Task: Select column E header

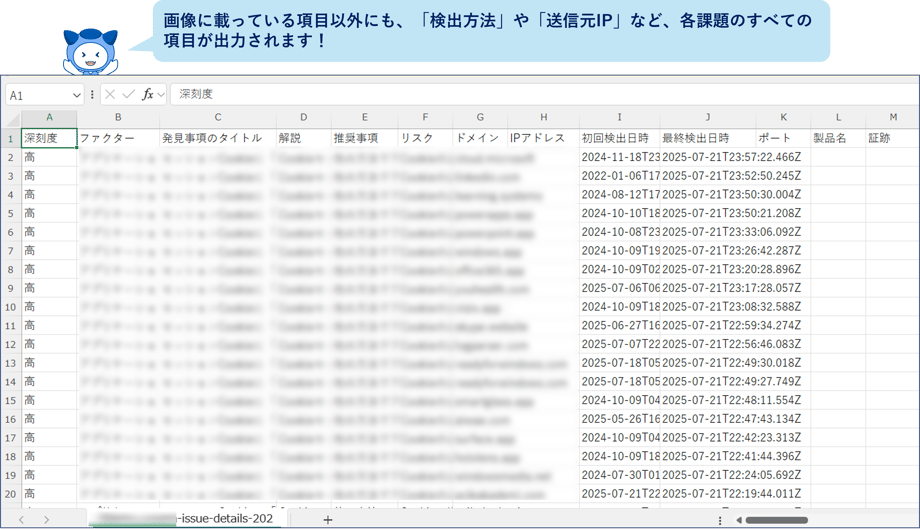Action: (x=364, y=117)
